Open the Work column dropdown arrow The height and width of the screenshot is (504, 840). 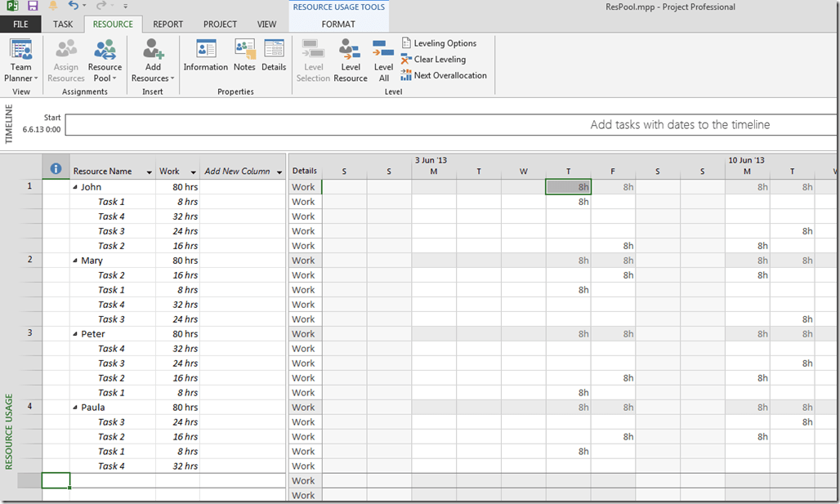pos(193,172)
